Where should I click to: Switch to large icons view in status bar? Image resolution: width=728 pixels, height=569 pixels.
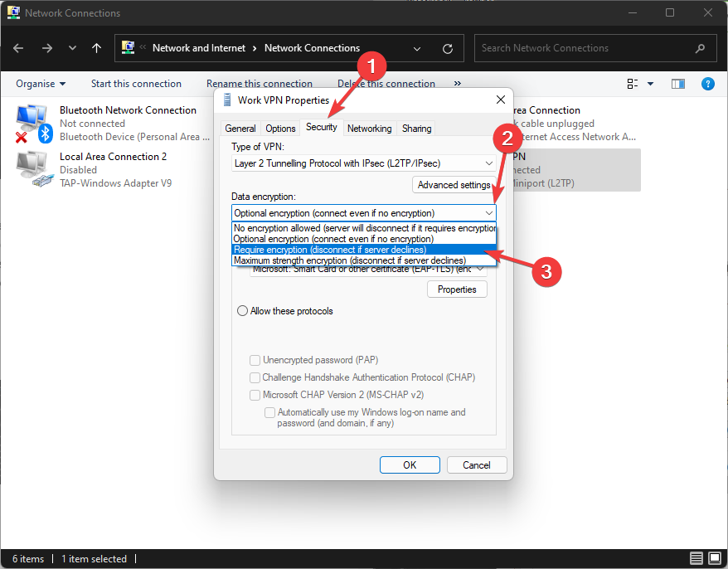[x=713, y=559]
